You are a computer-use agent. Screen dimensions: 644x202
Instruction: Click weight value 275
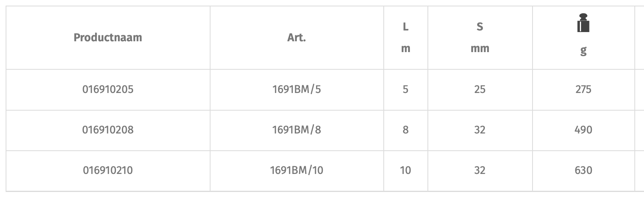click(583, 89)
